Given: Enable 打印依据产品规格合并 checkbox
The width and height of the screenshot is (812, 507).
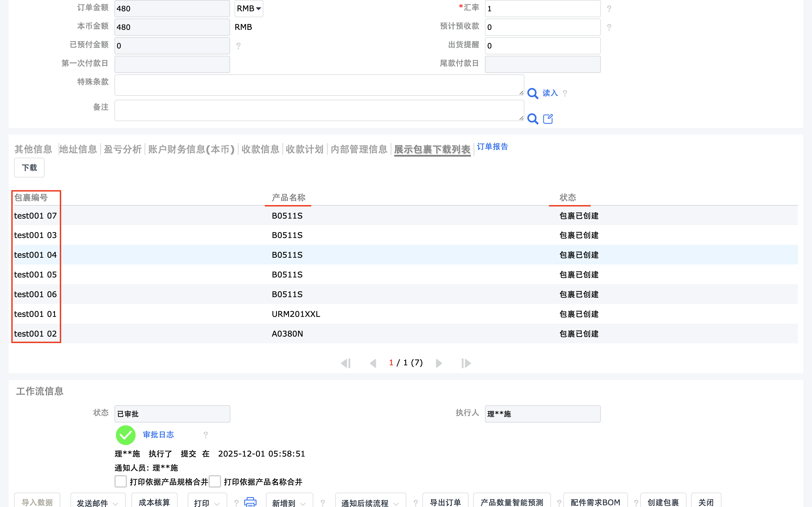Looking at the screenshot, I should click(120, 481).
